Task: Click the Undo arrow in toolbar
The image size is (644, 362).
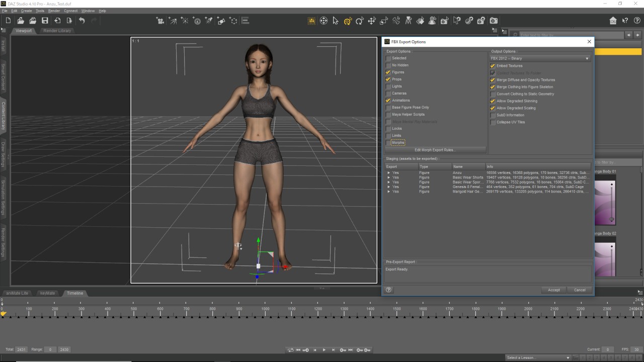Action: pos(82,21)
